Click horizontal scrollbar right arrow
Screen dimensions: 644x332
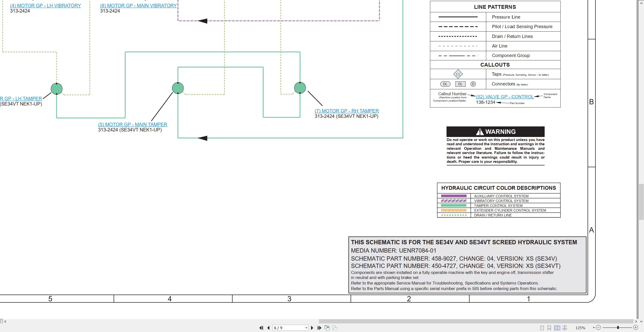point(636,321)
